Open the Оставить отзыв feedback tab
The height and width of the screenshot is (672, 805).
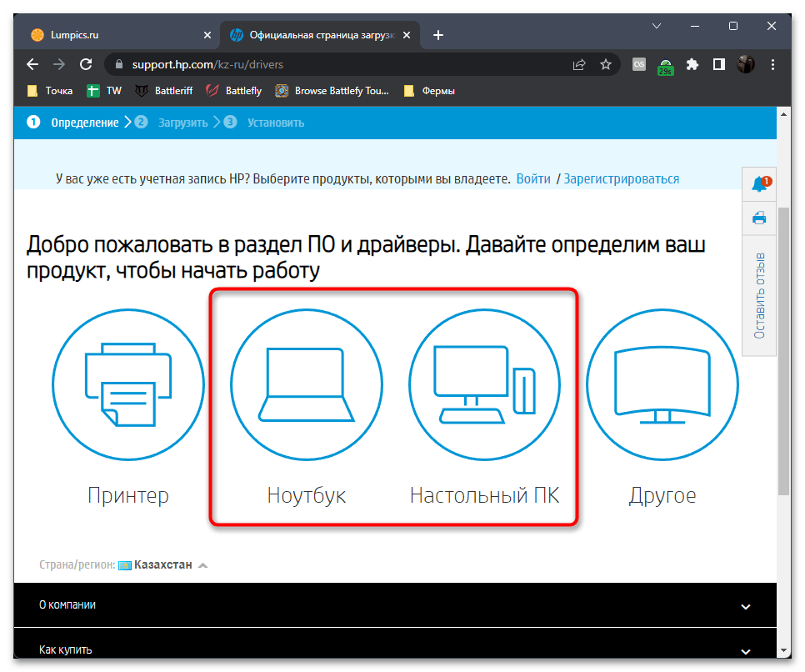(759, 295)
